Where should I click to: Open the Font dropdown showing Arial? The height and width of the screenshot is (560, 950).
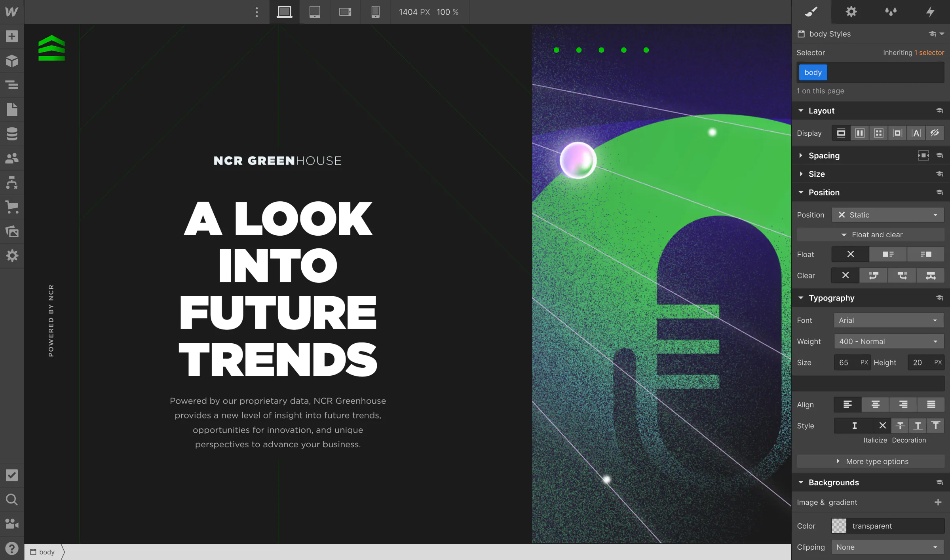[x=888, y=320]
